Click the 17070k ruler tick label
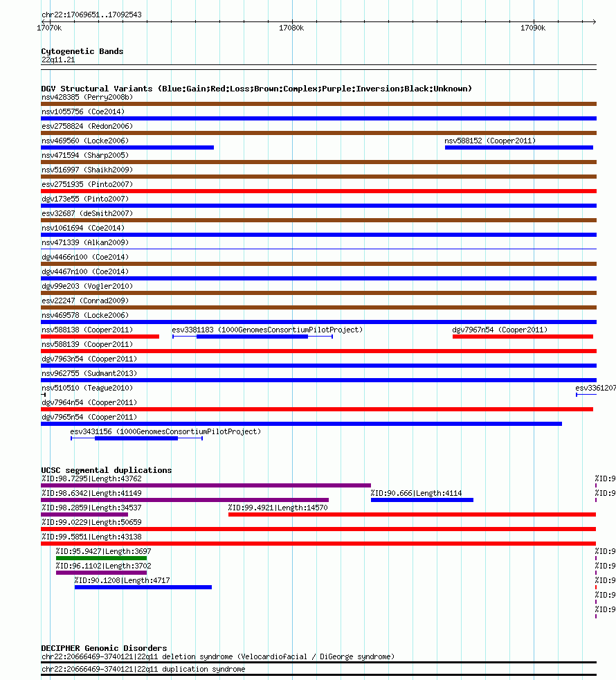 click(x=49, y=28)
